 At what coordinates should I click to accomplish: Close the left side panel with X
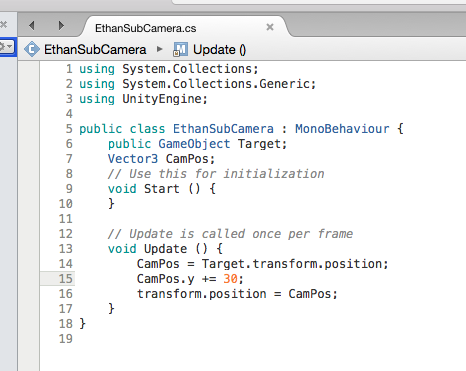(3, 24)
